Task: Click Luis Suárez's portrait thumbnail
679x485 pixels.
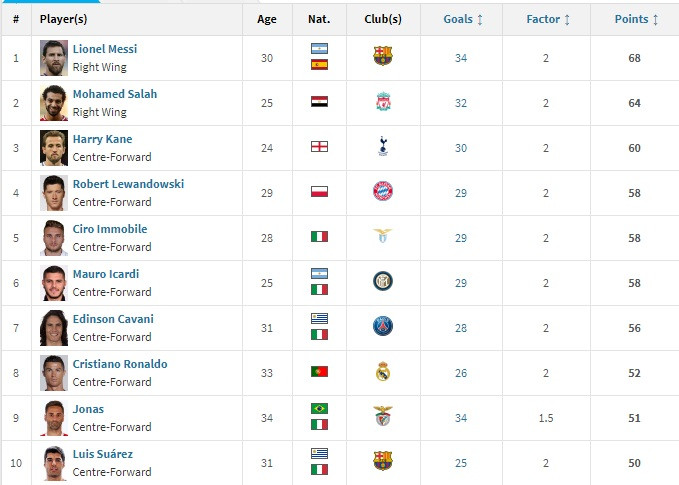Action: pos(53,462)
